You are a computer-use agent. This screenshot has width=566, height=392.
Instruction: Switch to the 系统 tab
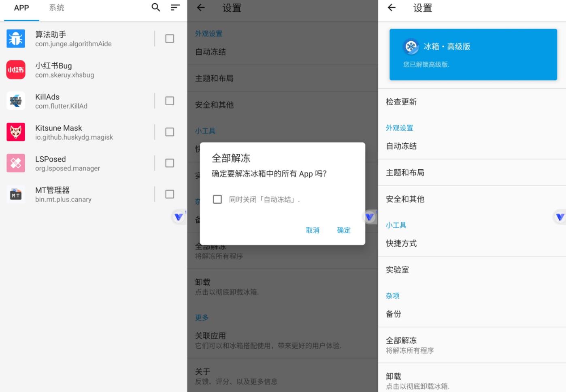pyautogui.click(x=57, y=8)
